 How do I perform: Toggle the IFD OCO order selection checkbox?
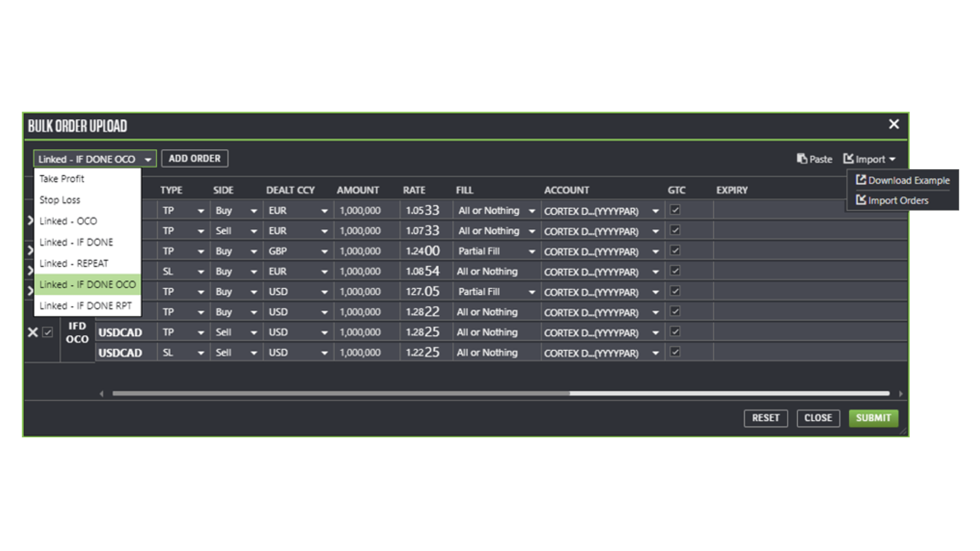[48, 332]
